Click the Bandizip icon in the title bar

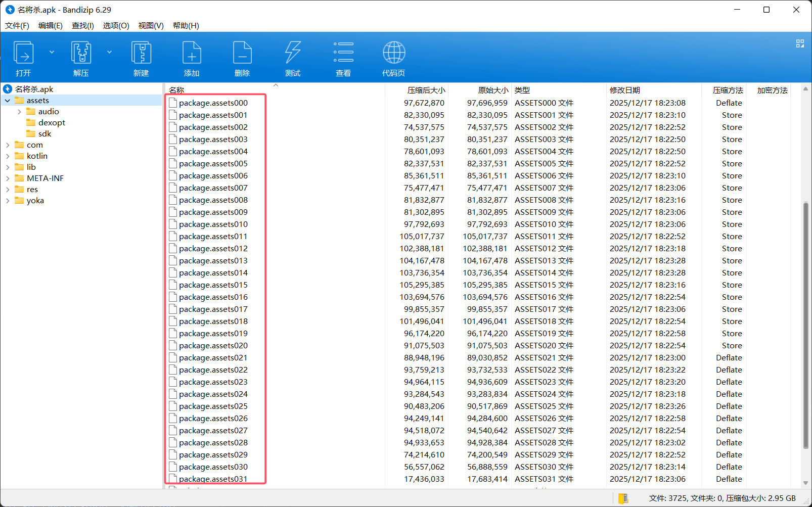pos(10,10)
